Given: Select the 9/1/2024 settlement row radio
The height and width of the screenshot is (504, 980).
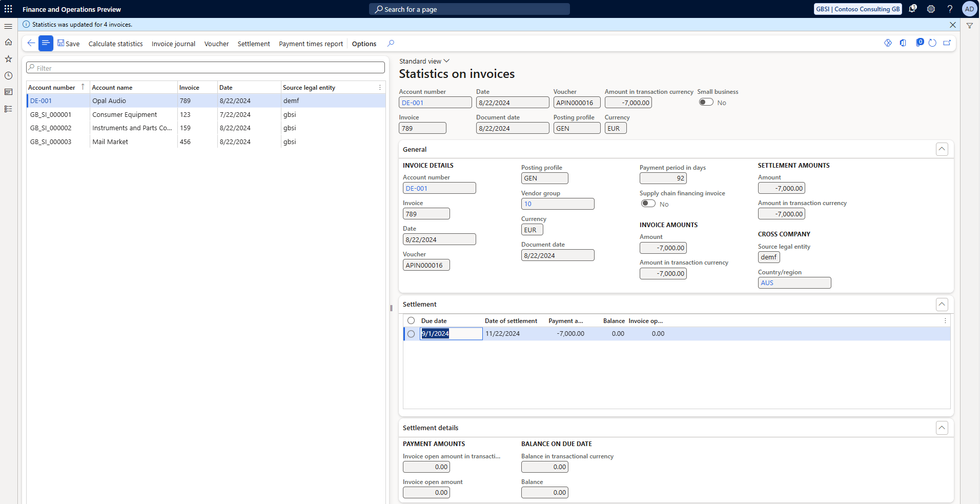Looking at the screenshot, I should point(411,334).
